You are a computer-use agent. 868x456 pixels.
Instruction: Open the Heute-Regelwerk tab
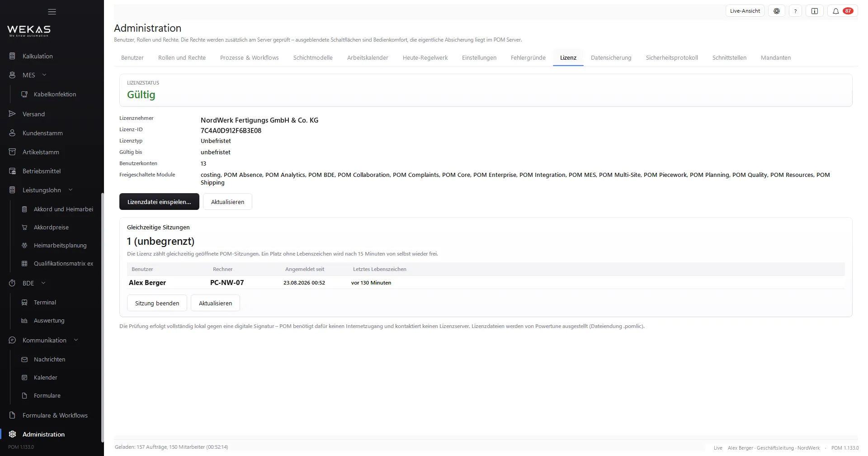(x=425, y=57)
